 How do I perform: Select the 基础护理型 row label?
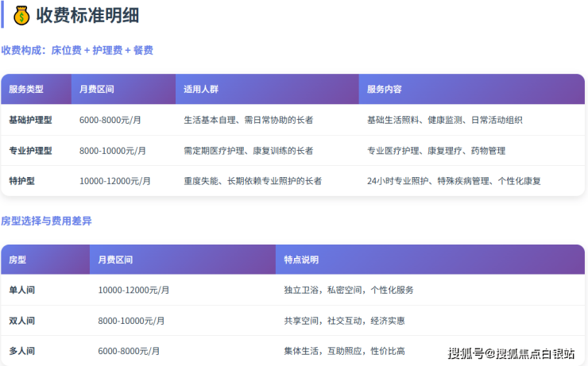click(30, 120)
